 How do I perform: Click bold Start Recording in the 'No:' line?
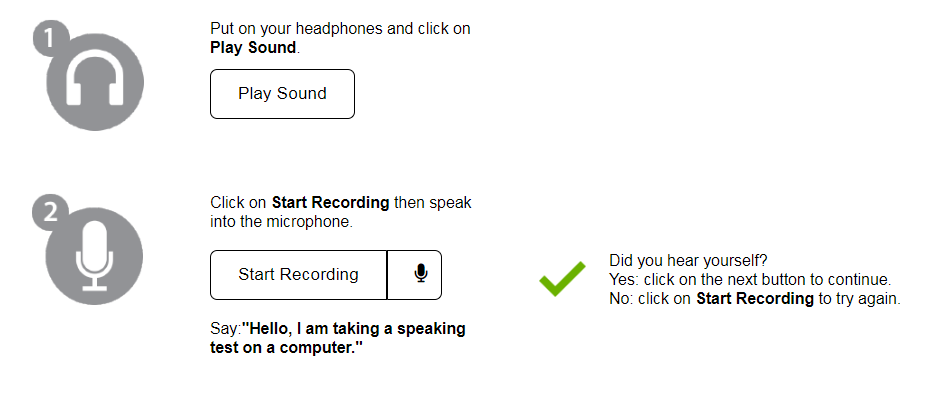pyautogui.click(x=755, y=299)
